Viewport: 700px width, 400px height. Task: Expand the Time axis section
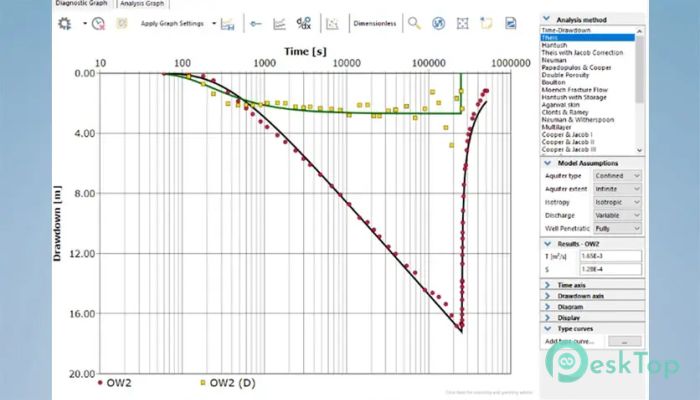pyautogui.click(x=548, y=285)
